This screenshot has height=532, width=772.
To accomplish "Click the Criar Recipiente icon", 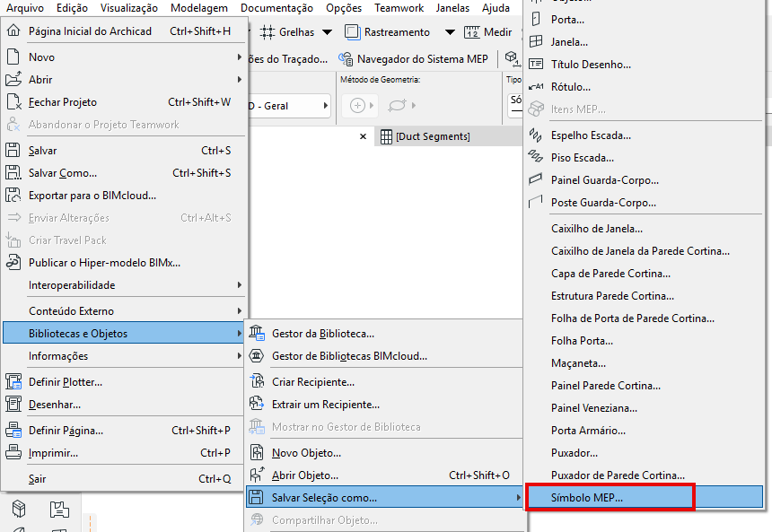I will point(257,381).
